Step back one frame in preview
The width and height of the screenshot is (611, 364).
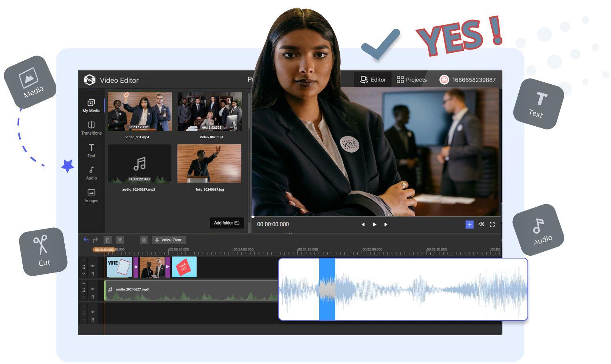click(x=363, y=225)
